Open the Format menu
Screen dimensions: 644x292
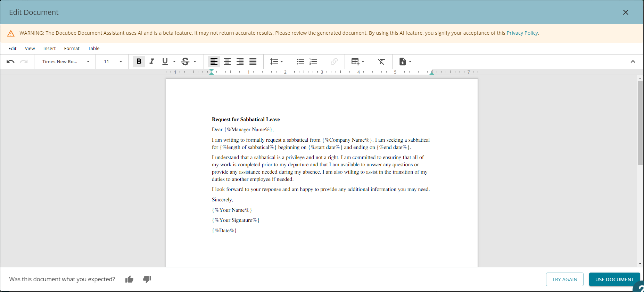pyautogui.click(x=72, y=48)
